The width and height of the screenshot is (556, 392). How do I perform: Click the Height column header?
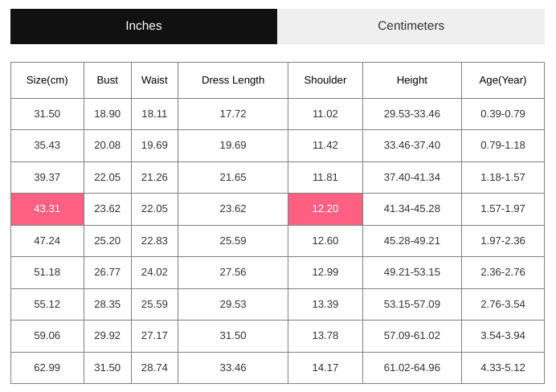tap(412, 80)
